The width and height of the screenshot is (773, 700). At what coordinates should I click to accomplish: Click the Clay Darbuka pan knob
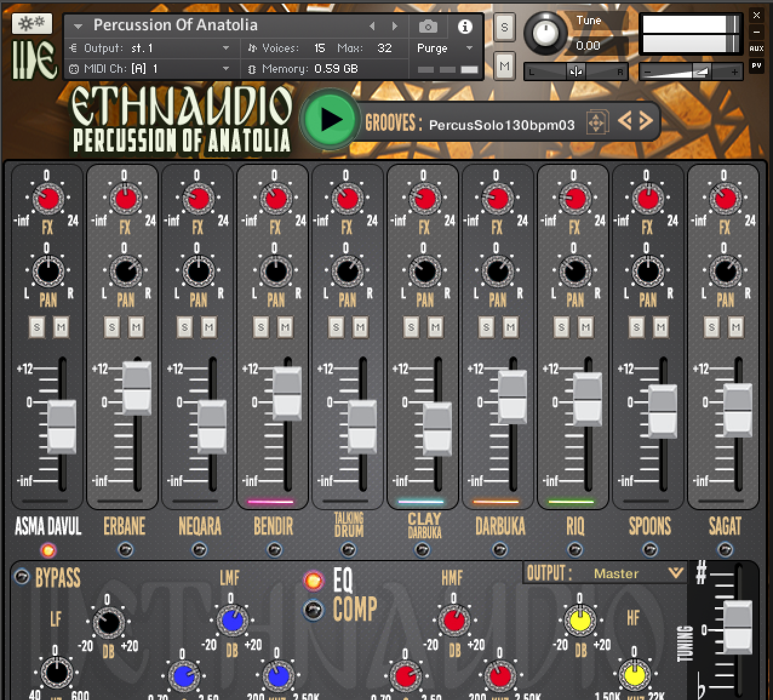click(x=424, y=272)
